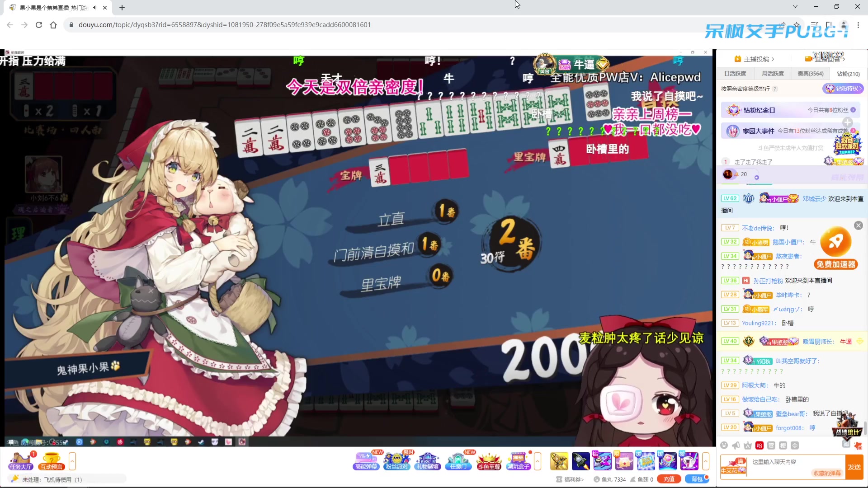Expand the feature icons row

[538, 461]
